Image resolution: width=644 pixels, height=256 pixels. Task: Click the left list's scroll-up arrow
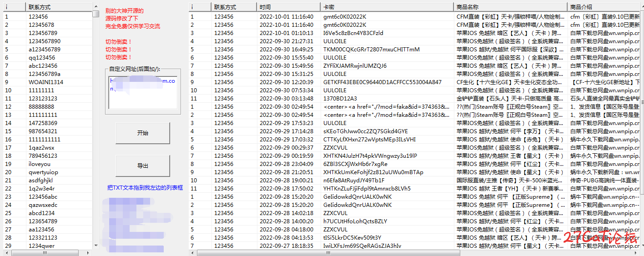96,6
